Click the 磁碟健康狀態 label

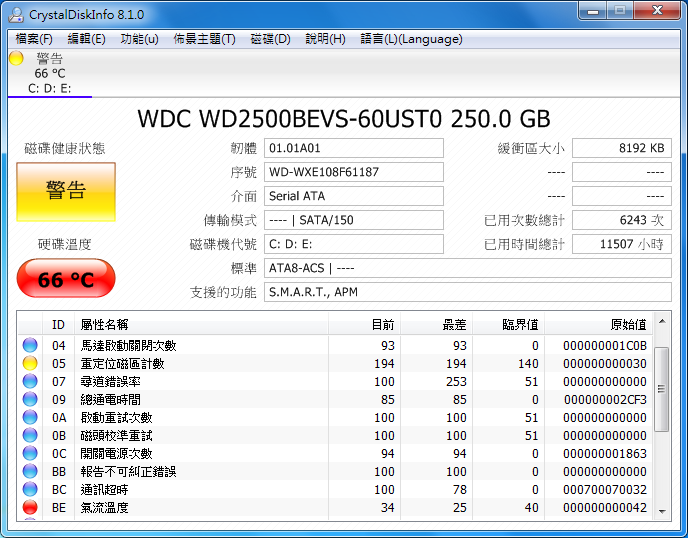tap(65, 148)
